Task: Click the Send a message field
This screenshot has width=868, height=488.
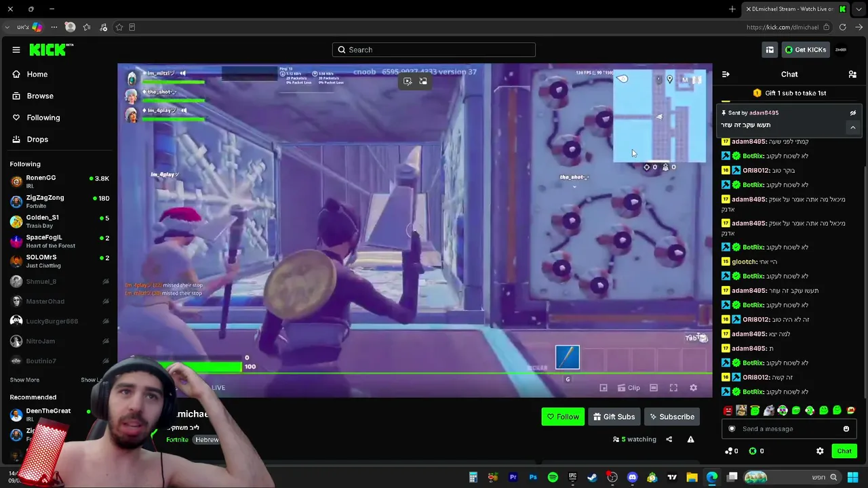Action: pyautogui.click(x=789, y=428)
